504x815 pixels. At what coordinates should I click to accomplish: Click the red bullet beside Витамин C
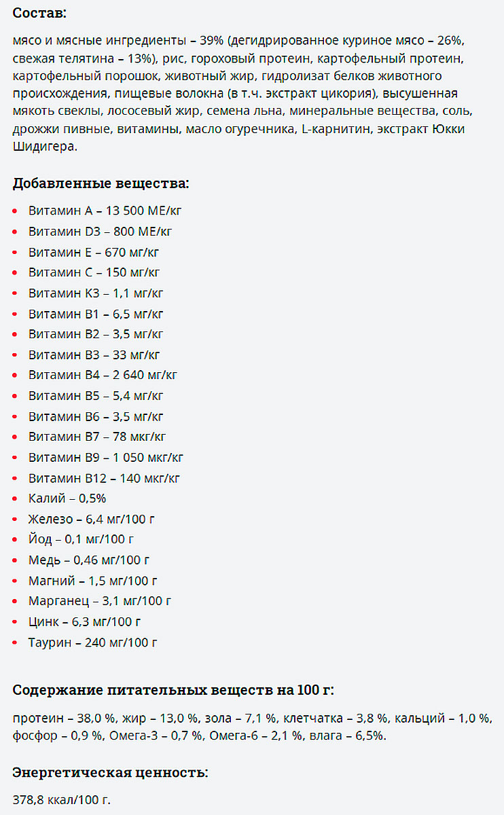pos(16,273)
